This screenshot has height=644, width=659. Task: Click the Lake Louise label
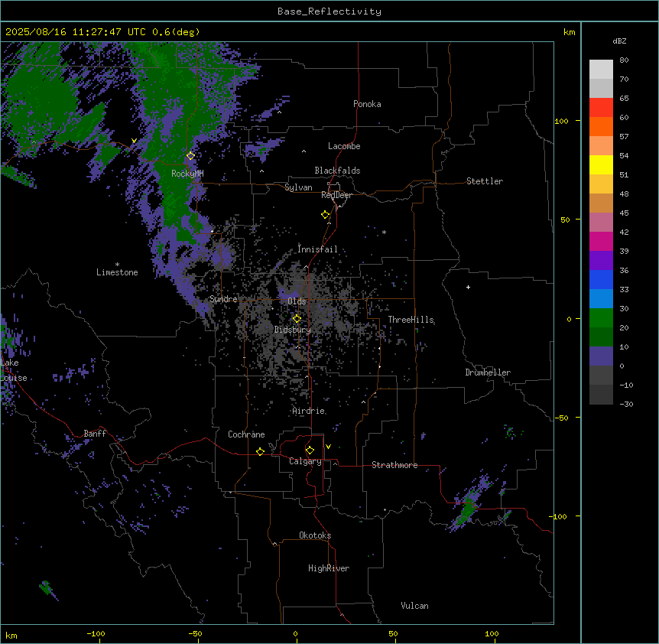[x=14, y=370]
